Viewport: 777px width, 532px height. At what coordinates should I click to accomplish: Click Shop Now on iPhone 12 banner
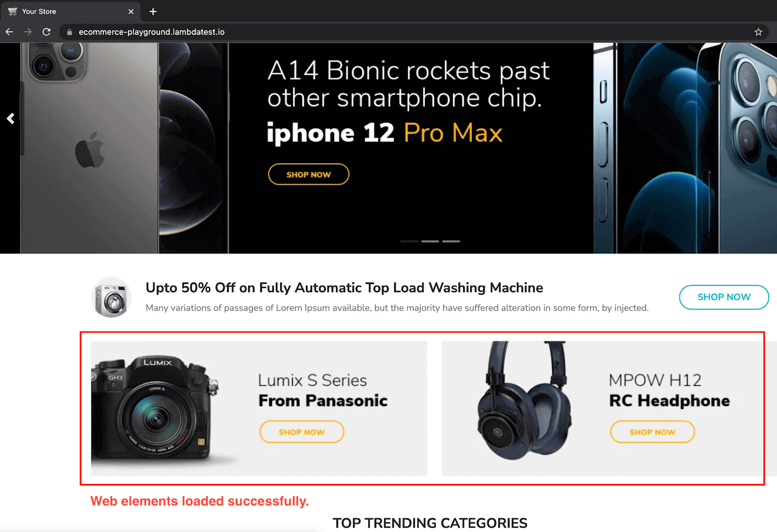(x=308, y=174)
